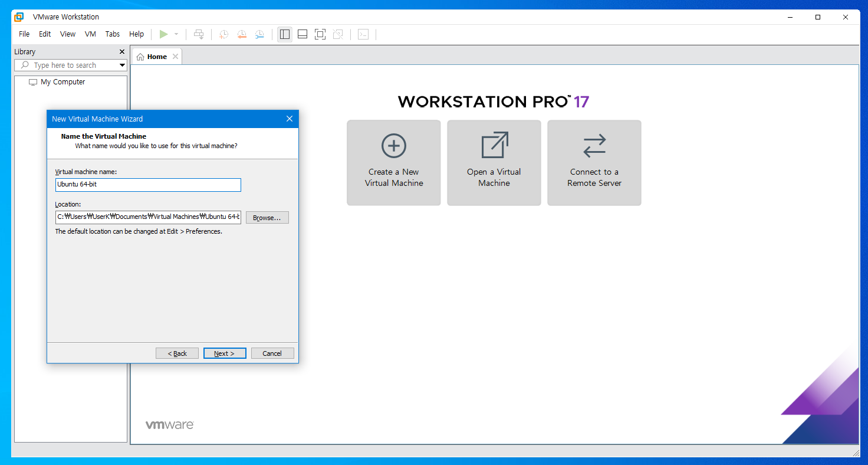The height and width of the screenshot is (465, 868).
Task: Maximize the VMware Workstation window
Action: point(818,17)
